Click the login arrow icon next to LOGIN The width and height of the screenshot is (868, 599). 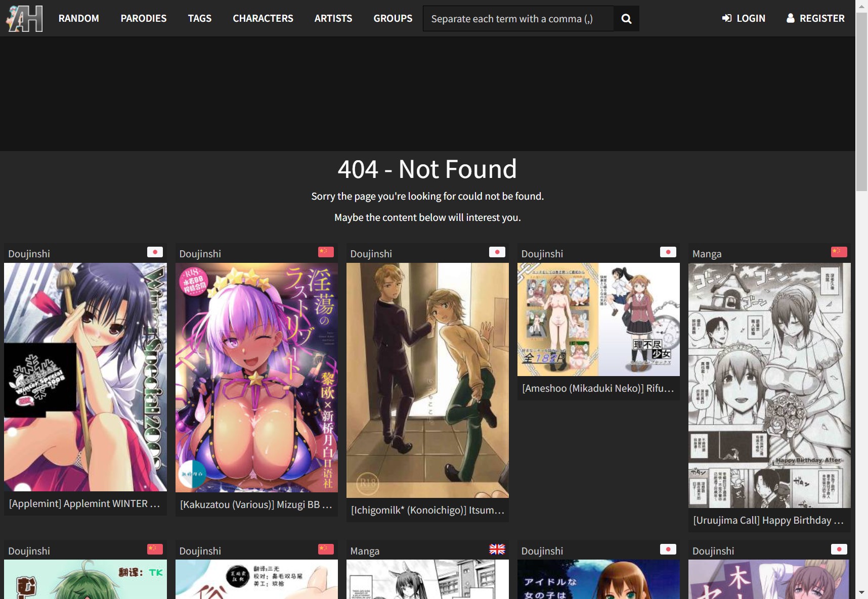[x=727, y=18]
